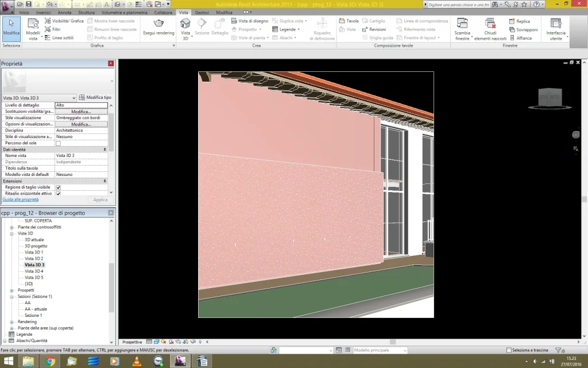The width and height of the screenshot is (588, 368).
Task: Switch to the Annota ribbon tab
Action: click(64, 13)
